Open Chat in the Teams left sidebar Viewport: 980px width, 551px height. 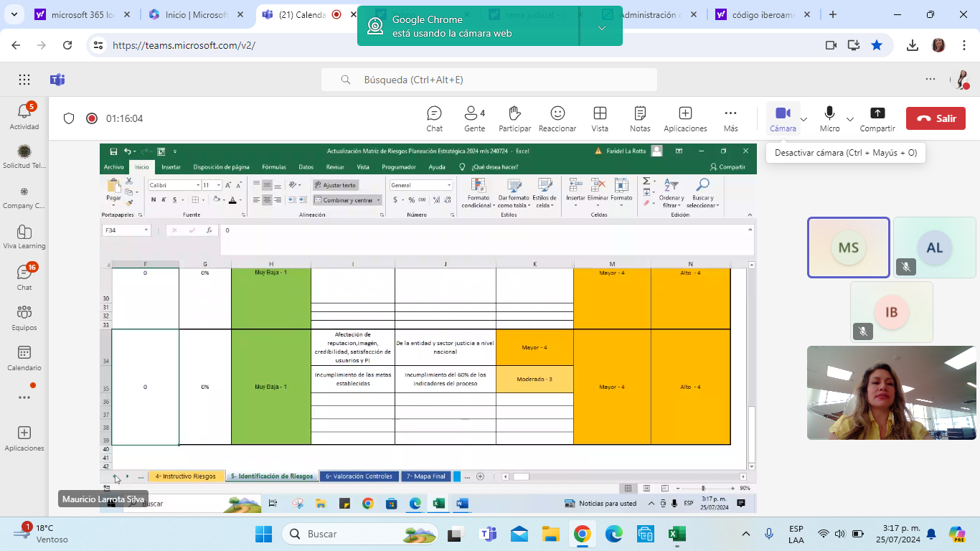click(x=24, y=277)
